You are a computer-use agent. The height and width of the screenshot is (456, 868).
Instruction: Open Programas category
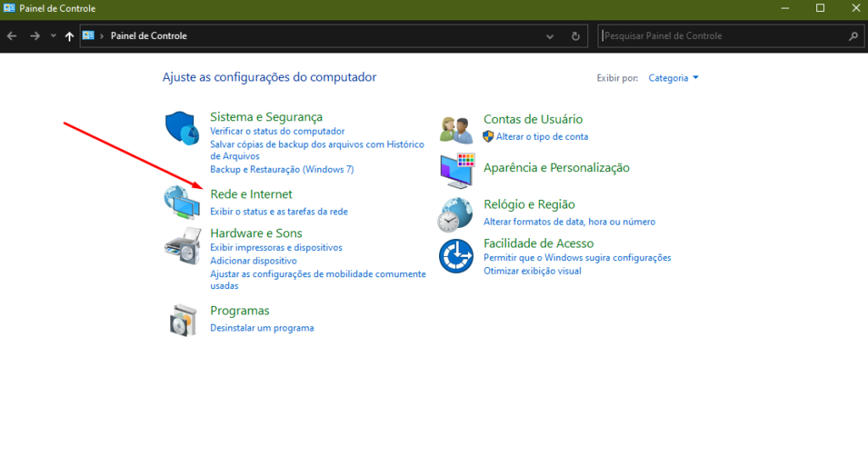[x=240, y=310]
